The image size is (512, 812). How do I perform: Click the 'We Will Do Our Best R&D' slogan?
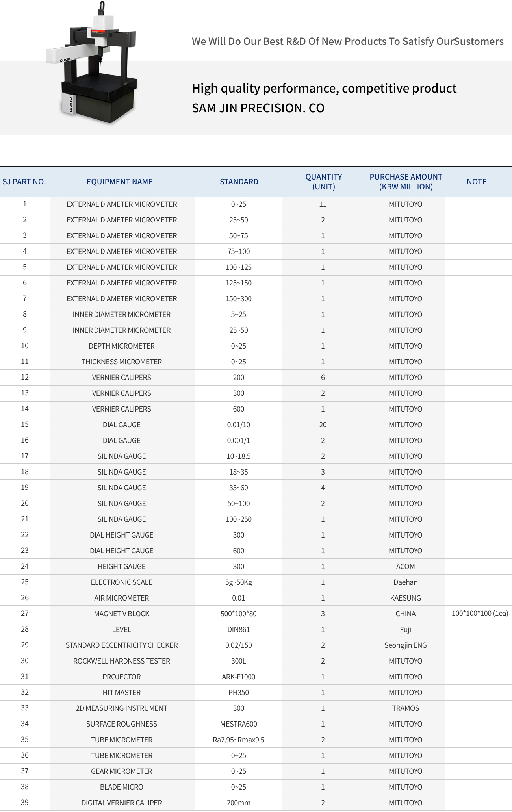tap(347, 41)
